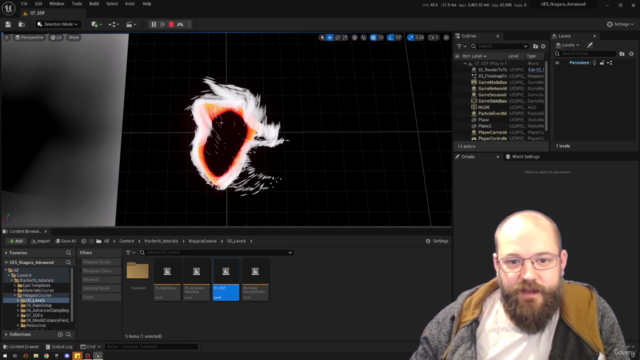Select the translate move tool
Image resolution: width=640 pixels, height=360 pixels.
[x=330, y=38]
